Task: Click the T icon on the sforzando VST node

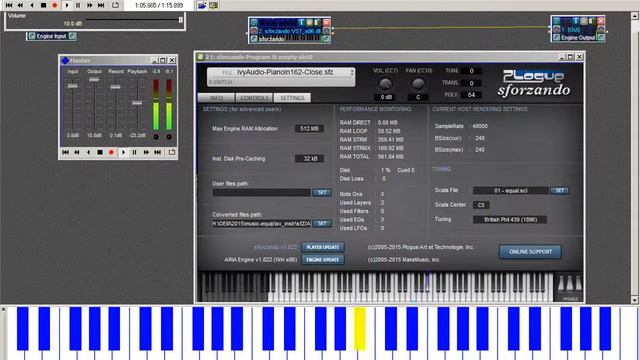Action: click(301, 22)
